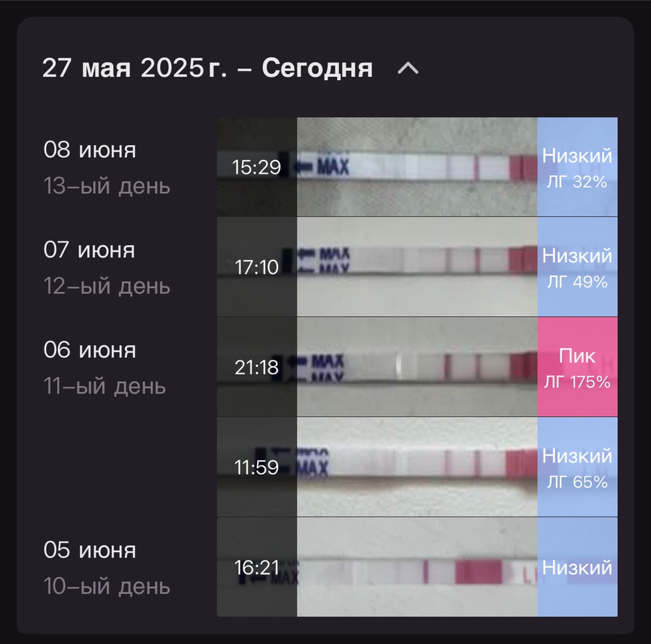Select the Низкий badge for 05 июня
Image resolution: width=651 pixels, height=644 pixels.
[x=577, y=567]
